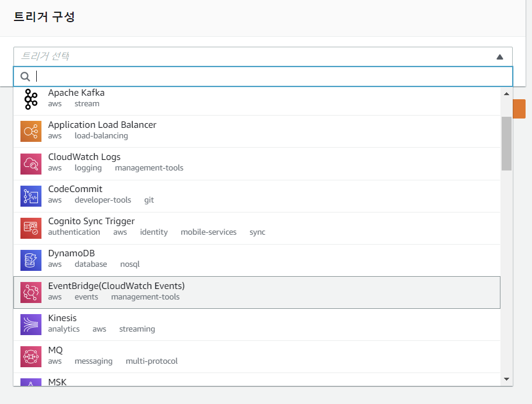Click the CloudWatch Logs icon
The image size is (532, 404).
pyautogui.click(x=31, y=164)
